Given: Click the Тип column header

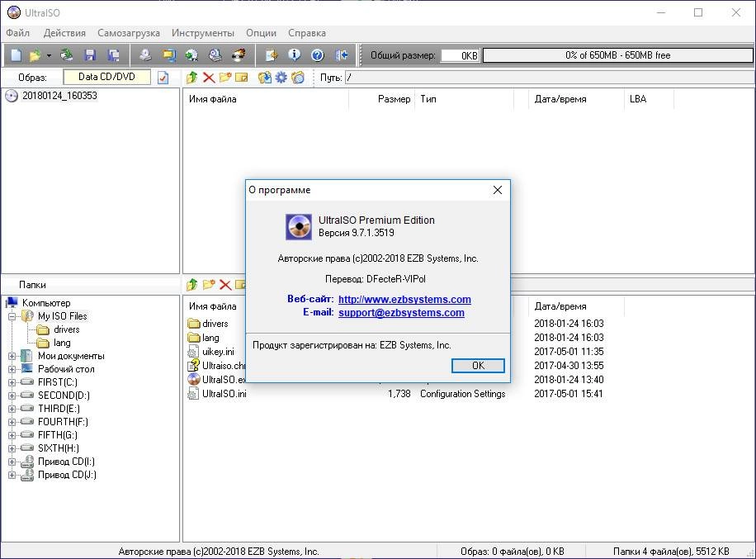Looking at the screenshot, I should click(465, 99).
